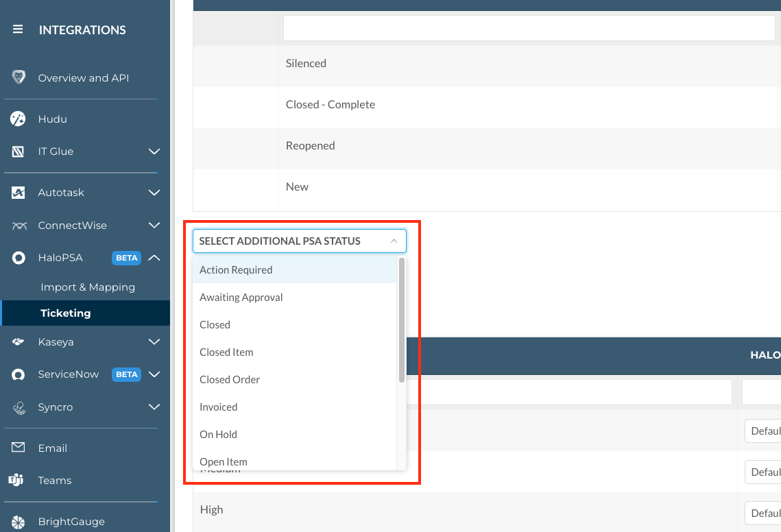Viewport: 781px width, 532px height.
Task: Pick On Hold from the status list
Action: 294,434
